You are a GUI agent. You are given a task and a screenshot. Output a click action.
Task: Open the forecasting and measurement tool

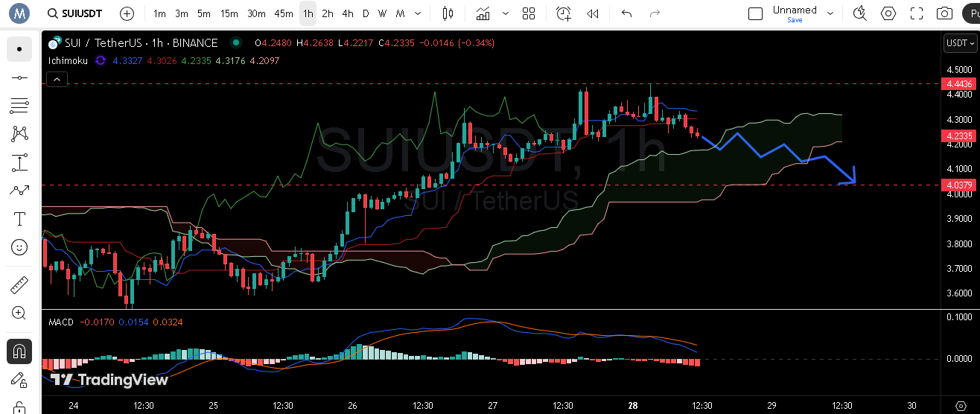pos(19,162)
